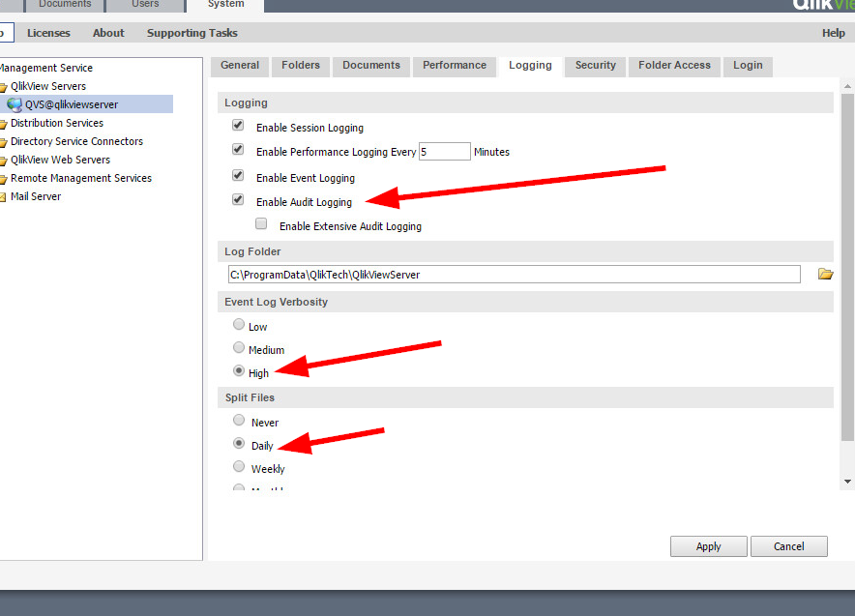Select QlikView Servers tree node

pos(48,86)
